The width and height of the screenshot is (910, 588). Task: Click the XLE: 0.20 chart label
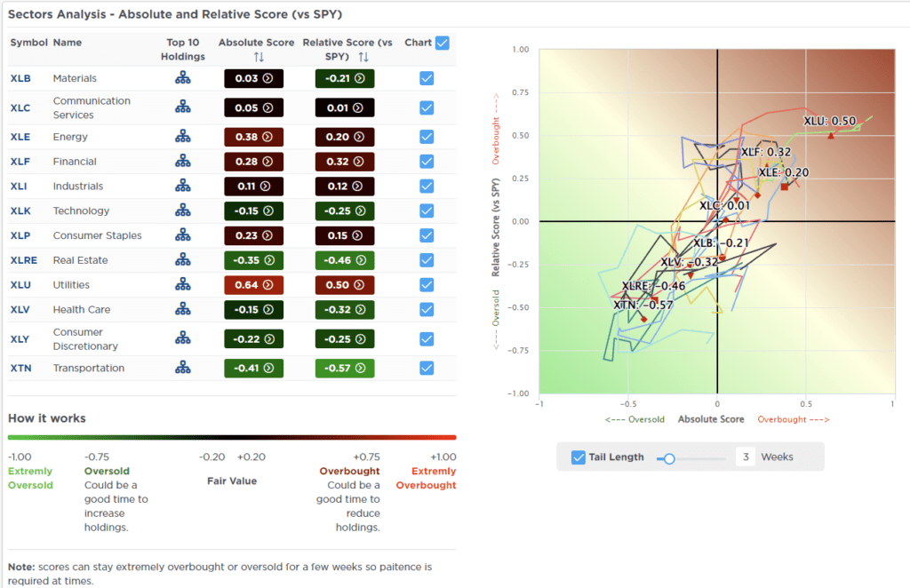[784, 172]
